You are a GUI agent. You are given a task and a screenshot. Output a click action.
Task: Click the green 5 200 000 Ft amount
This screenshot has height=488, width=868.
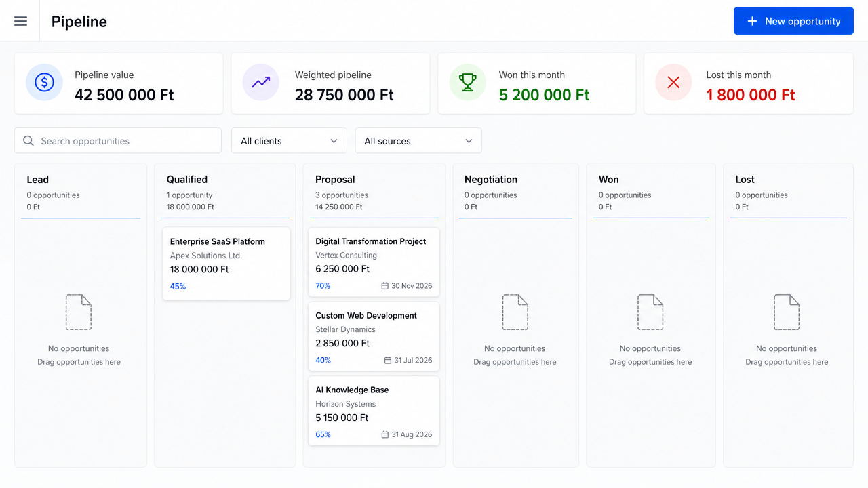(545, 95)
